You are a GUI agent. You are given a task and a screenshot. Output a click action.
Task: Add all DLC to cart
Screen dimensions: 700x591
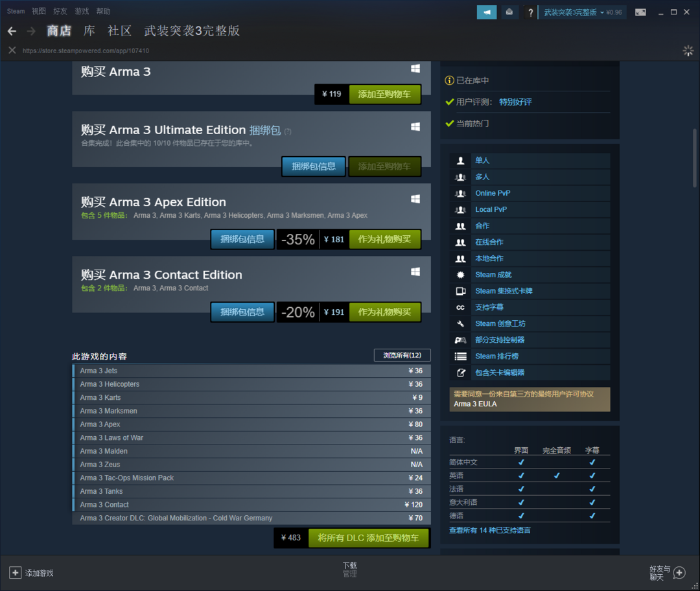(368, 538)
